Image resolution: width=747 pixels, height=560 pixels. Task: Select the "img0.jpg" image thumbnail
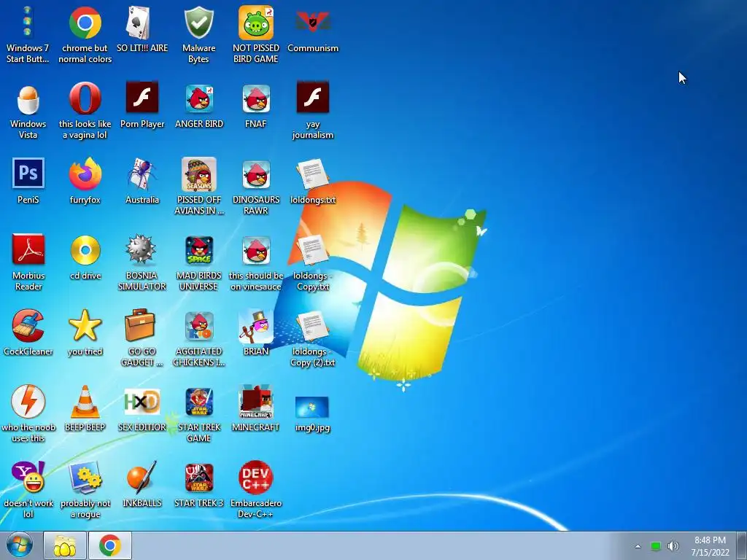coord(312,407)
